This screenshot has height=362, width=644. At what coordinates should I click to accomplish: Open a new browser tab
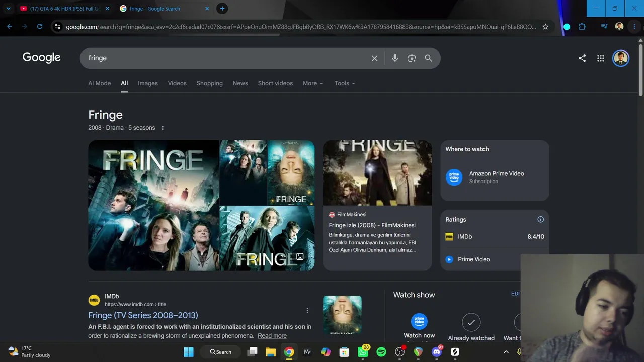pos(222,9)
